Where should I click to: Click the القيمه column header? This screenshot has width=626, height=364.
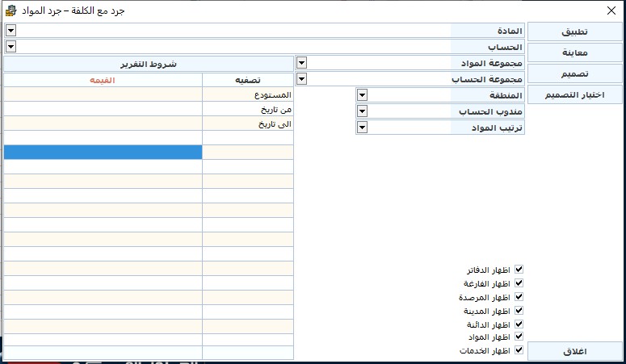[x=103, y=80]
